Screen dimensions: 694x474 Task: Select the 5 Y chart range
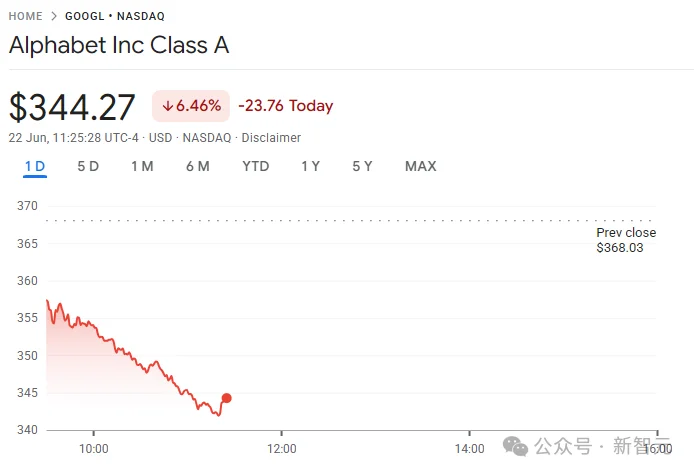tap(362, 166)
